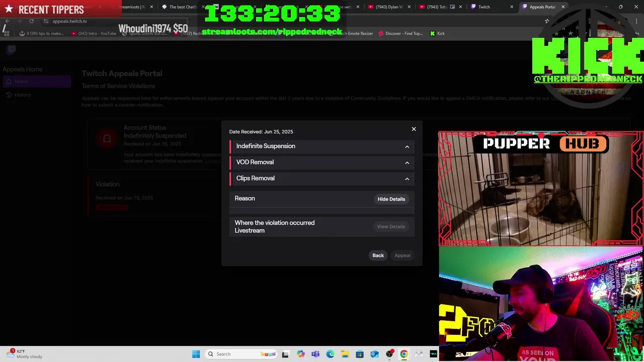Open File Explorer from the taskbar
This screenshot has width=644, height=362.
(x=345, y=354)
